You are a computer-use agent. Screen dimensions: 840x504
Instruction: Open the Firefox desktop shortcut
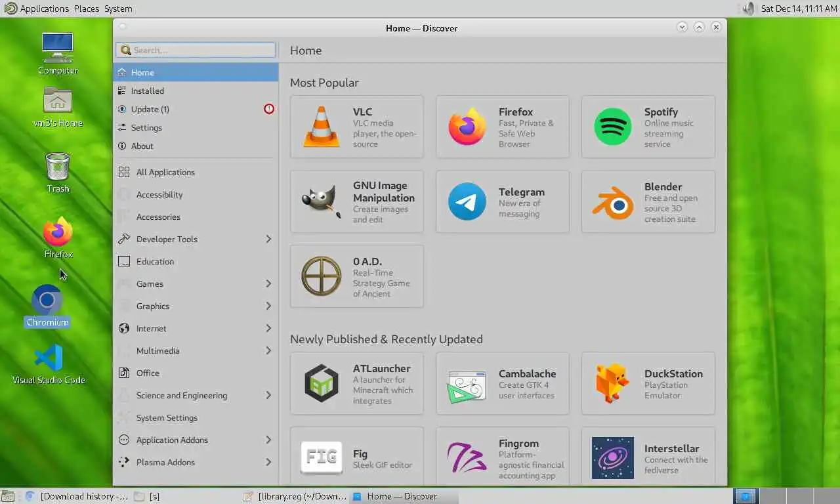(x=58, y=232)
